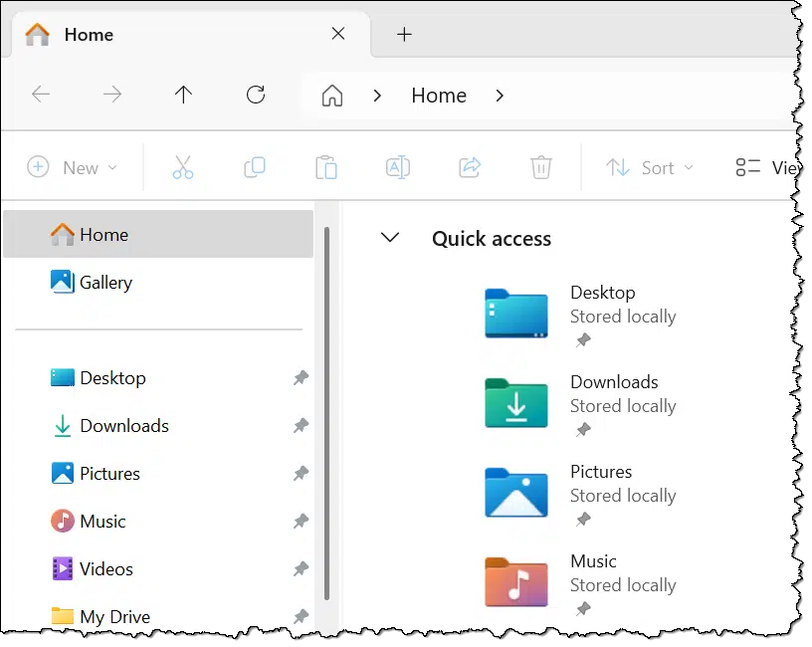Open Gallery in the navigation pane
The image size is (812, 647).
point(158,283)
